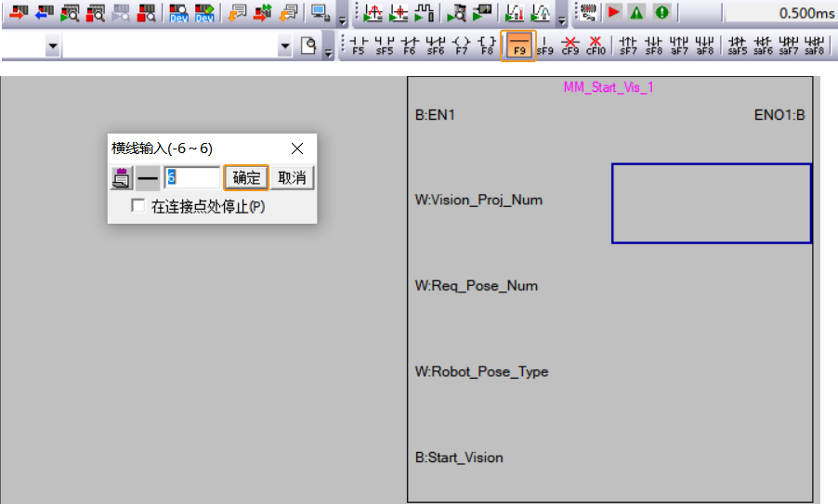This screenshot has height=504, width=838.
Task: Click the square pulse waveform icon
Action: click(x=425, y=12)
